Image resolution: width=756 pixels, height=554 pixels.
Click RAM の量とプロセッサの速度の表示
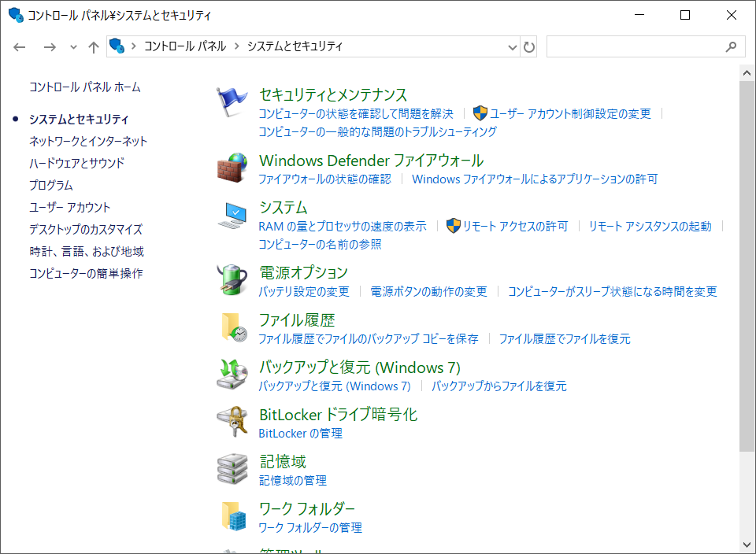pos(343,227)
